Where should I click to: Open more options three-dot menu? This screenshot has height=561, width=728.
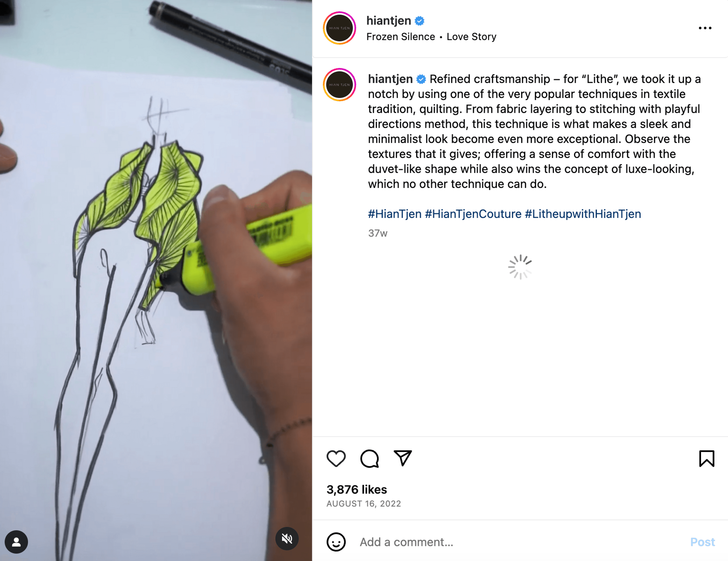coord(705,28)
